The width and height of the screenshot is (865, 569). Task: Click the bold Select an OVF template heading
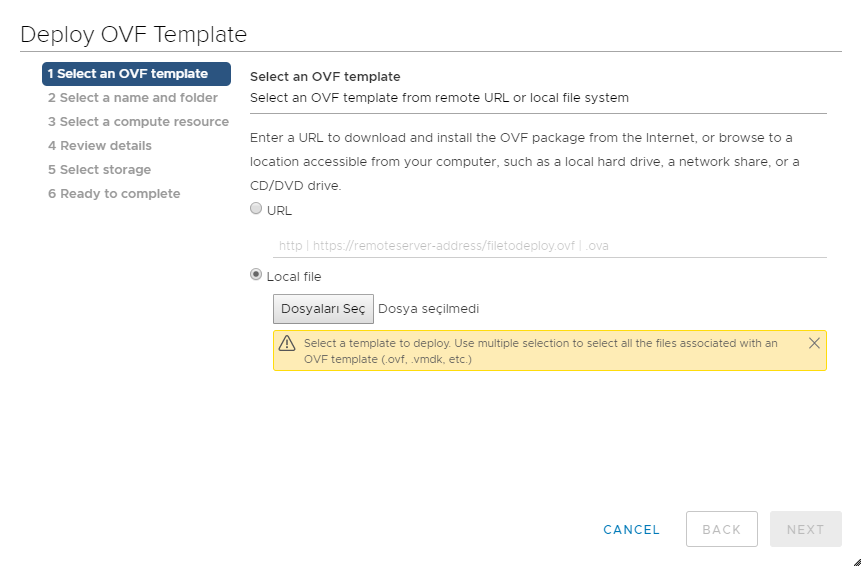pyautogui.click(x=325, y=77)
